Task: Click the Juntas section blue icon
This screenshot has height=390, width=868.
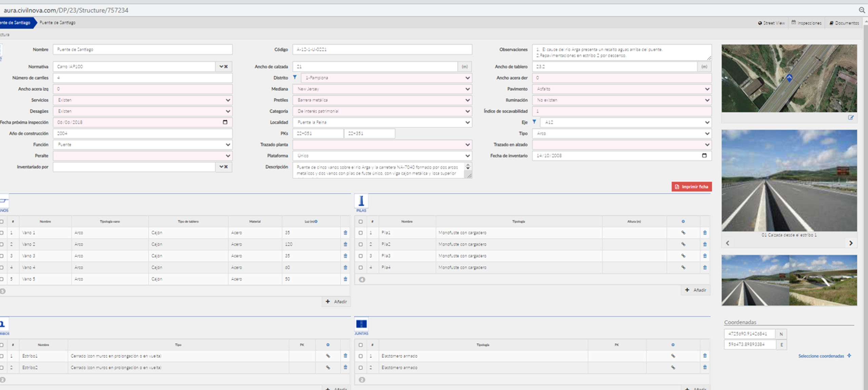Action: (x=361, y=324)
